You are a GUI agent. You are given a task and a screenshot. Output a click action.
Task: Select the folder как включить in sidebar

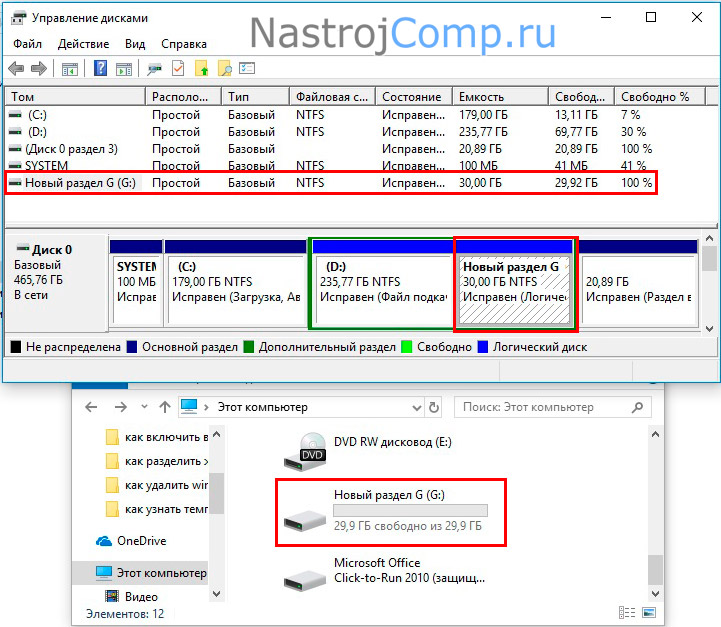tap(157, 437)
